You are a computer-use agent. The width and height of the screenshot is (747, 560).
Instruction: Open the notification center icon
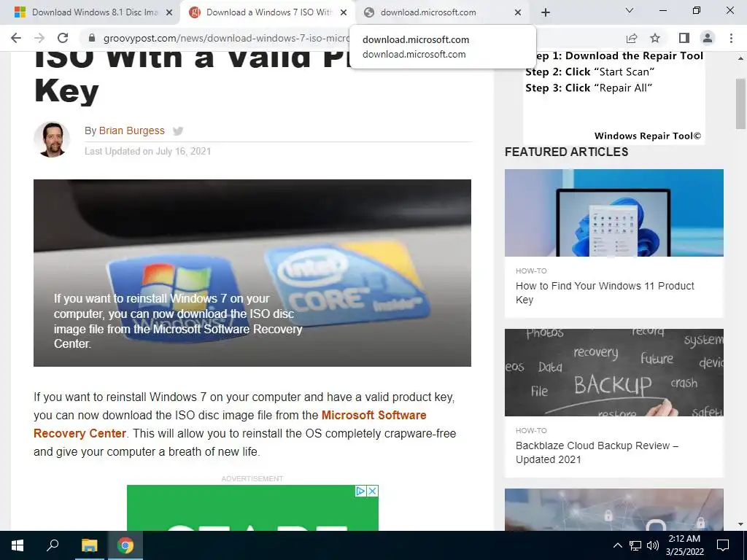(723, 545)
